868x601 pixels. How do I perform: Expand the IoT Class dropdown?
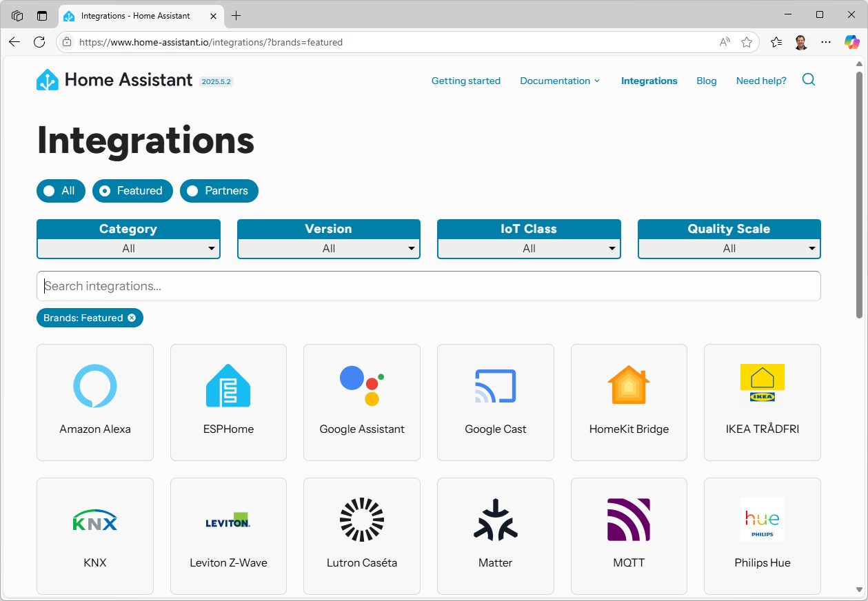[529, 248]
